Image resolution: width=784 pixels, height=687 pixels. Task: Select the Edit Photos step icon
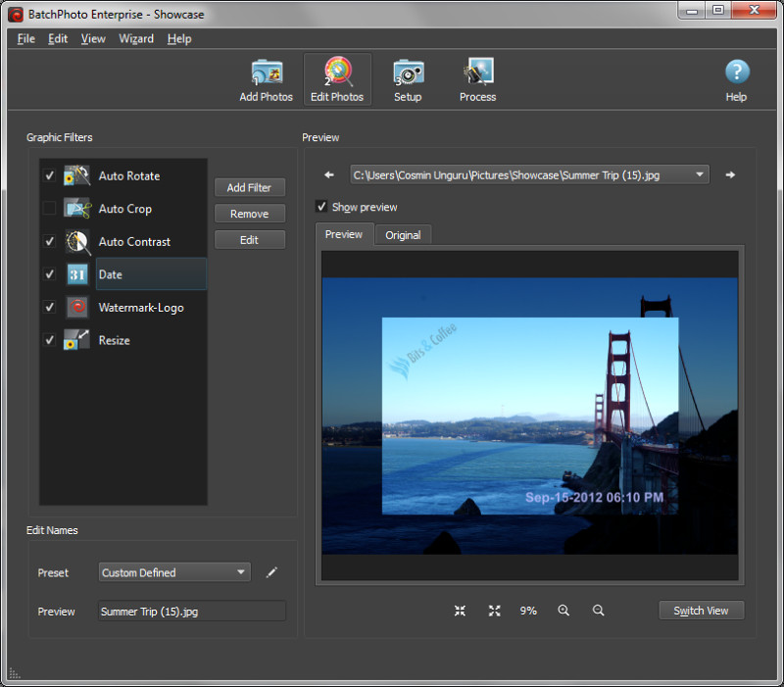338,72
